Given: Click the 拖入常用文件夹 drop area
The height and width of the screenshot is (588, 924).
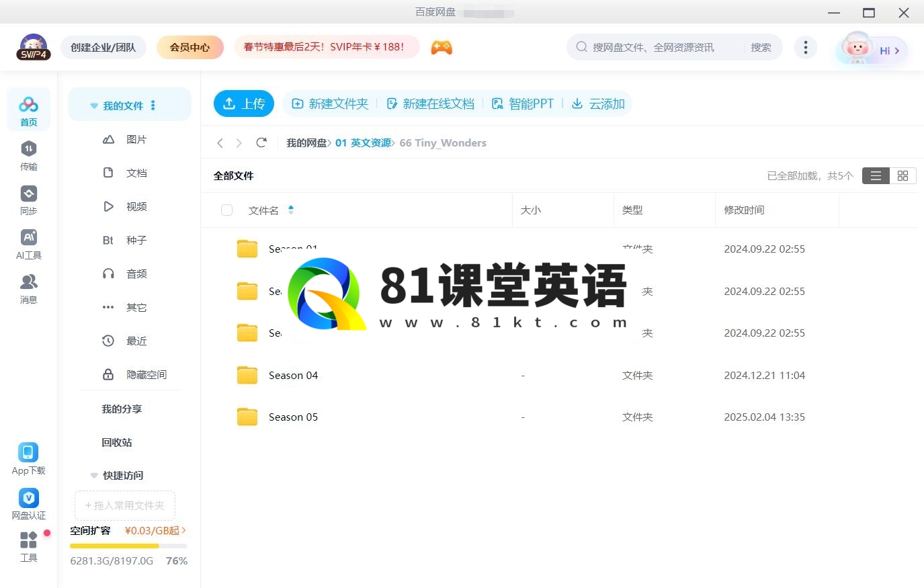Looking at the screenshot, I should (125, 505).
